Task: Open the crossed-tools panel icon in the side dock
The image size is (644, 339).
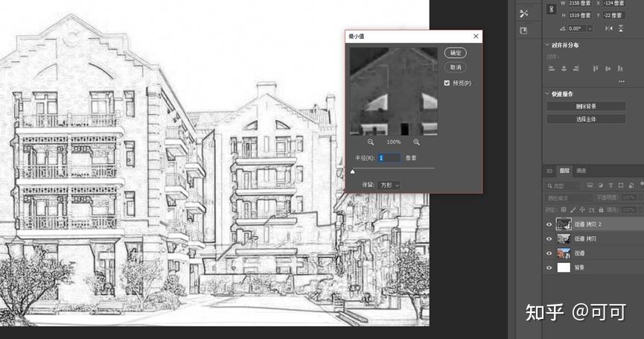Action: pos(523,13)
